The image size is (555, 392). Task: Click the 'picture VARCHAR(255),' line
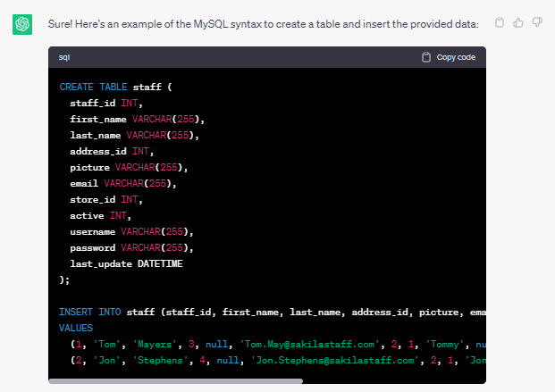[129, 167]
